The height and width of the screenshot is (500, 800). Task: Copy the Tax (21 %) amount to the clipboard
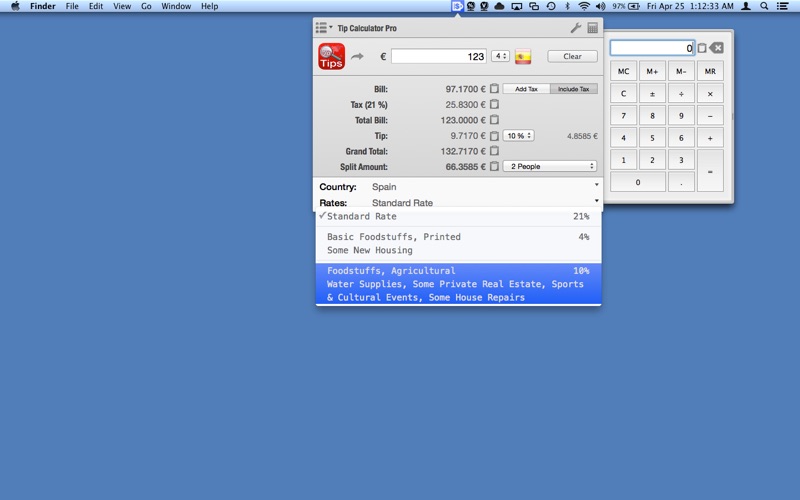494,104
